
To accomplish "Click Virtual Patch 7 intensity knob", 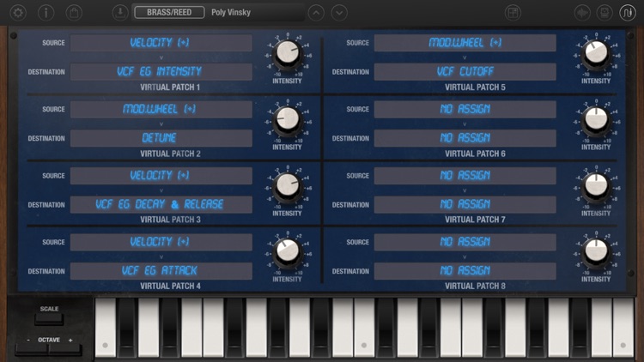I will [596, 186].
